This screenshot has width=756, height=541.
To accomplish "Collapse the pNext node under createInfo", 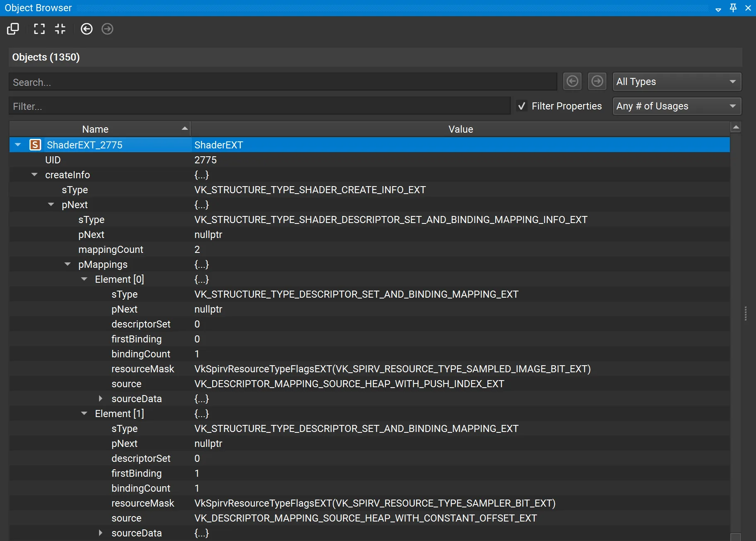I will point(51,204).
